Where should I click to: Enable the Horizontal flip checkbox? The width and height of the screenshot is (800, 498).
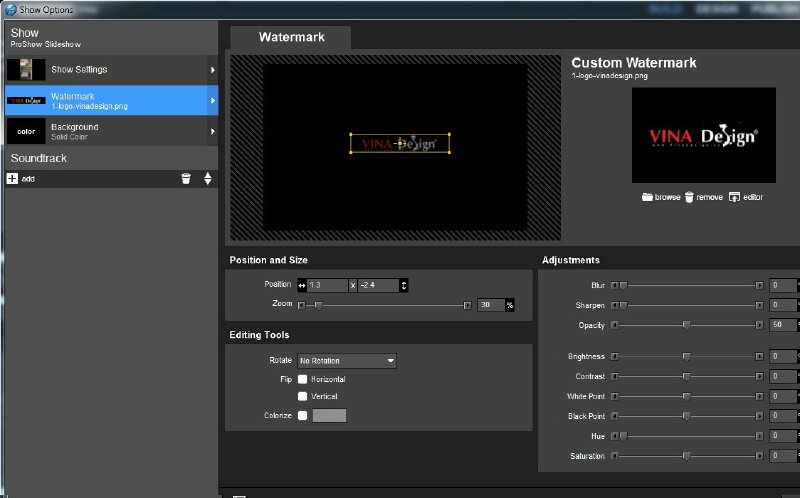(x=303, y=380)
